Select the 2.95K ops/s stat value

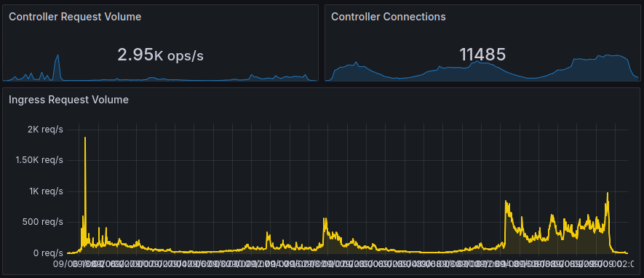click(x=160, y=55)
